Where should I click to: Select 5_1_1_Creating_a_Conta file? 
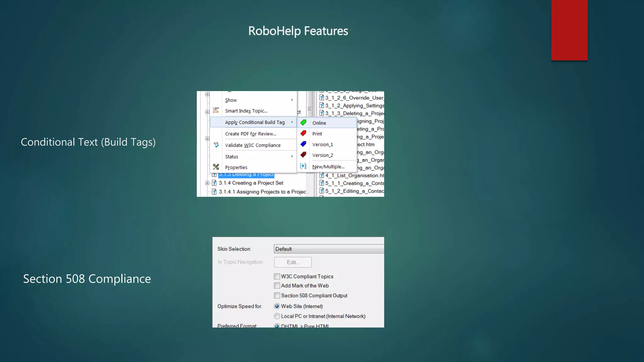[x=354, y=183]
